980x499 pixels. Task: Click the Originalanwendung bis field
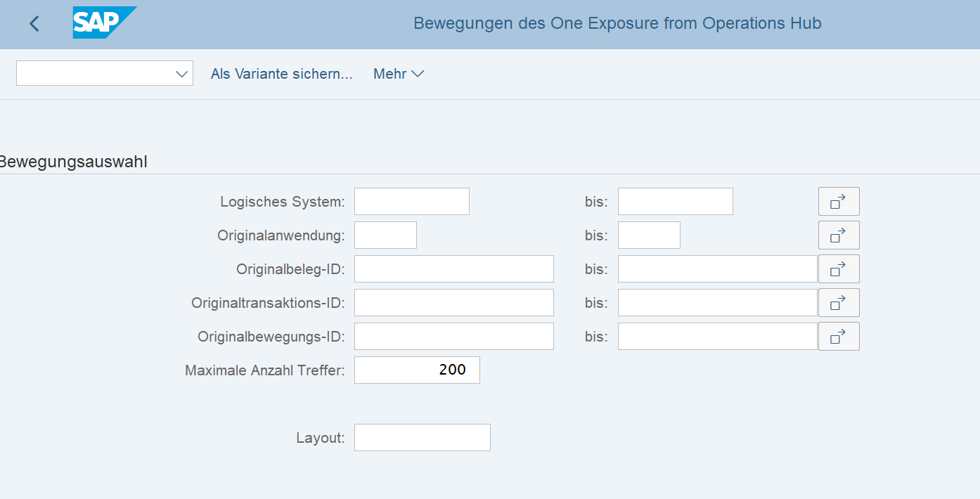click(x=648, y=235)
